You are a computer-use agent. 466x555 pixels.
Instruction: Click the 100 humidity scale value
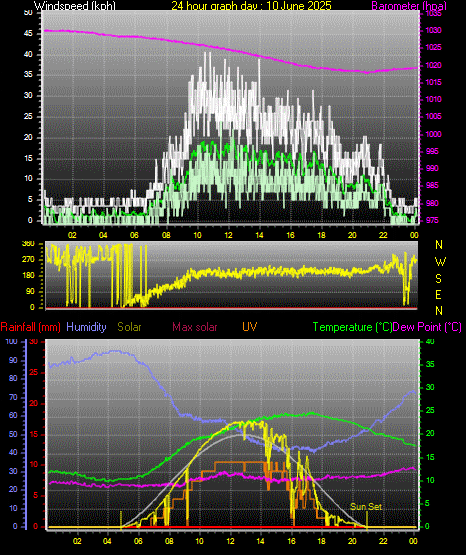pyautogui.click(x=11, y=342)
